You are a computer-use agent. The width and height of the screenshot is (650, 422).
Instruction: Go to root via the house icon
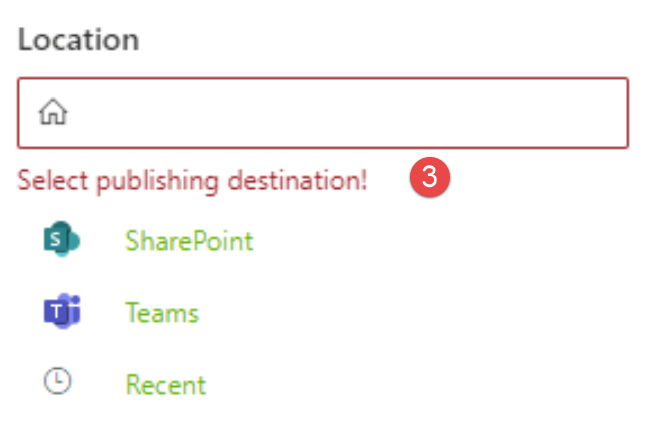coord(52,113)
